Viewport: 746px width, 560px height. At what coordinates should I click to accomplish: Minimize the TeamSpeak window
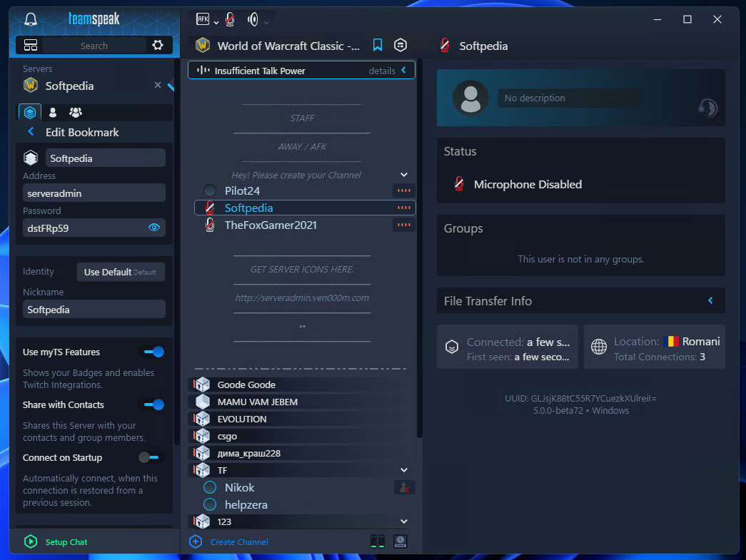tap(657, 19)
